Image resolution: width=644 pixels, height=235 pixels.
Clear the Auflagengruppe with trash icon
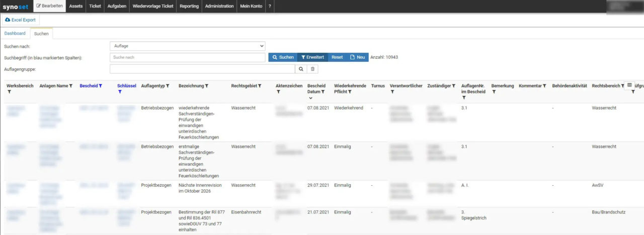click(x=312, y=69)
